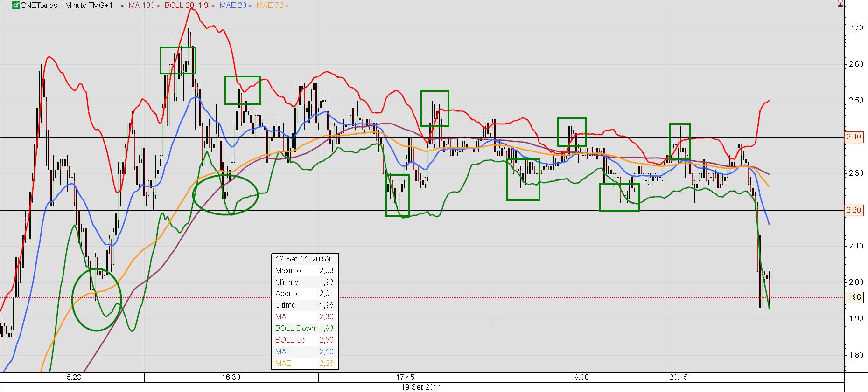Select the 2,40 horizontal line price tag
The width and height of the screenshot is (868, 392).
click(x=854, y=137)
